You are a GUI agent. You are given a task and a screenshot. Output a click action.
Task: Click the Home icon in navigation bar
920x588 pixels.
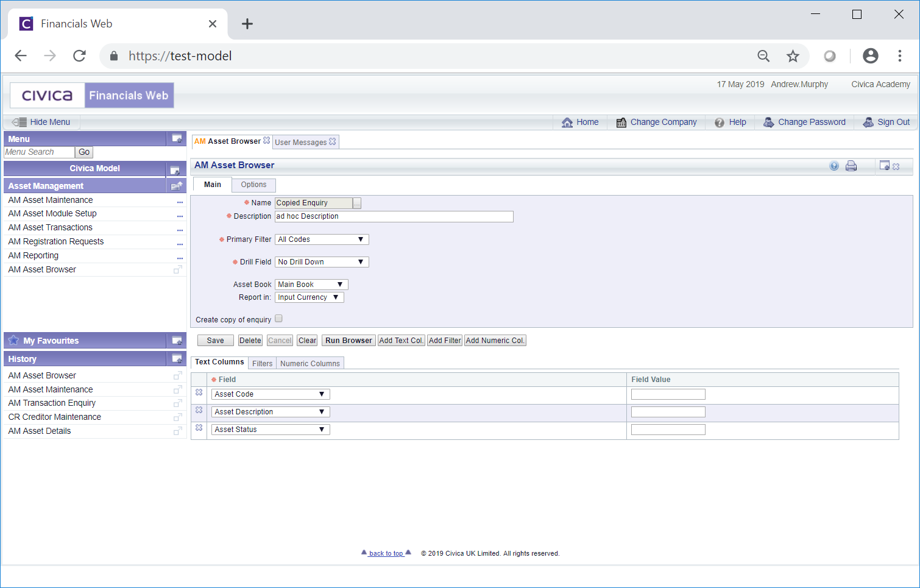tap(567, 122)
